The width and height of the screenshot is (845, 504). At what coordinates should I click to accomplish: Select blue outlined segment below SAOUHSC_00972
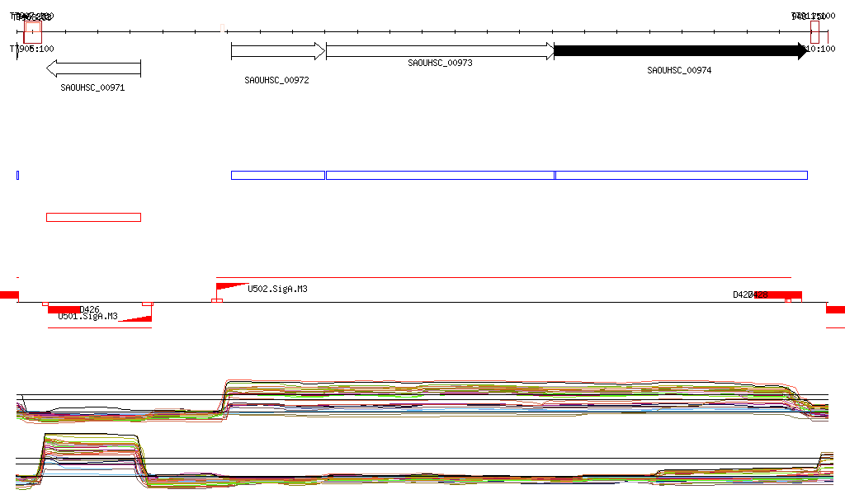pos(277,175)
